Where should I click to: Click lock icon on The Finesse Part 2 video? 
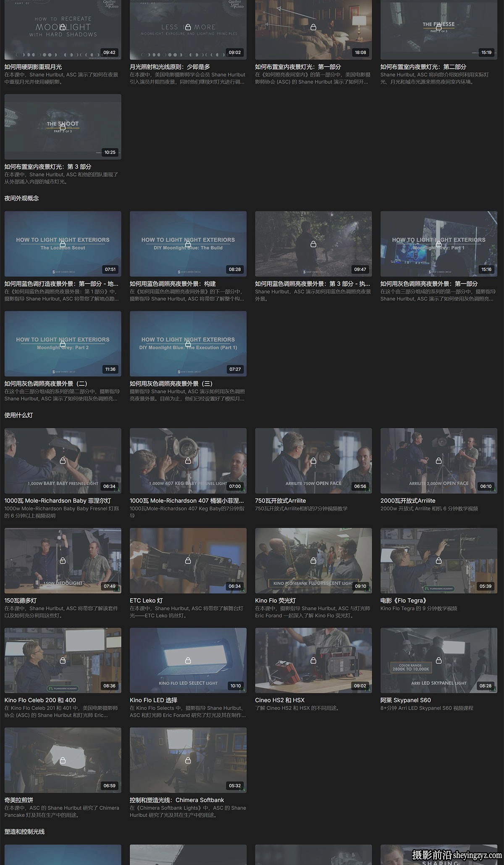pos(438,27)
